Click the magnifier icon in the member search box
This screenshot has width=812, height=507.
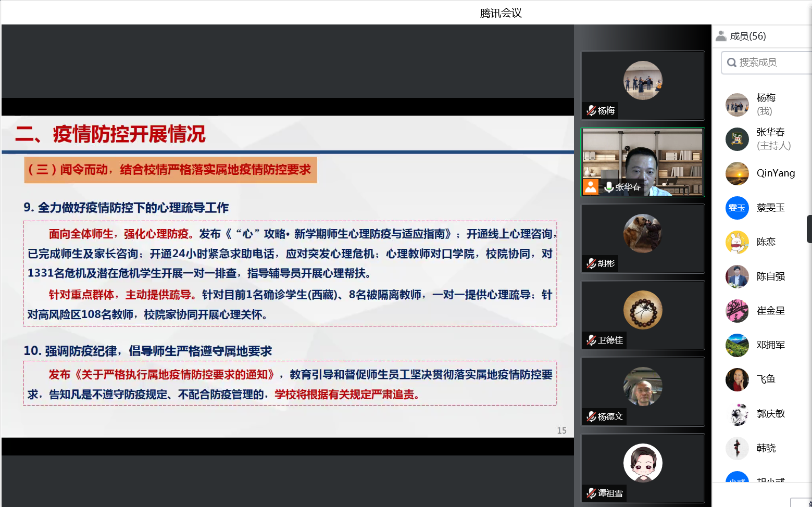pos(732,62)
